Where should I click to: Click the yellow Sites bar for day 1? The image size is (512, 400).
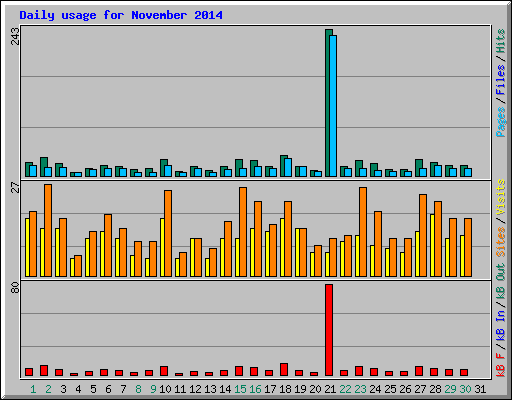tap(27, 247)
